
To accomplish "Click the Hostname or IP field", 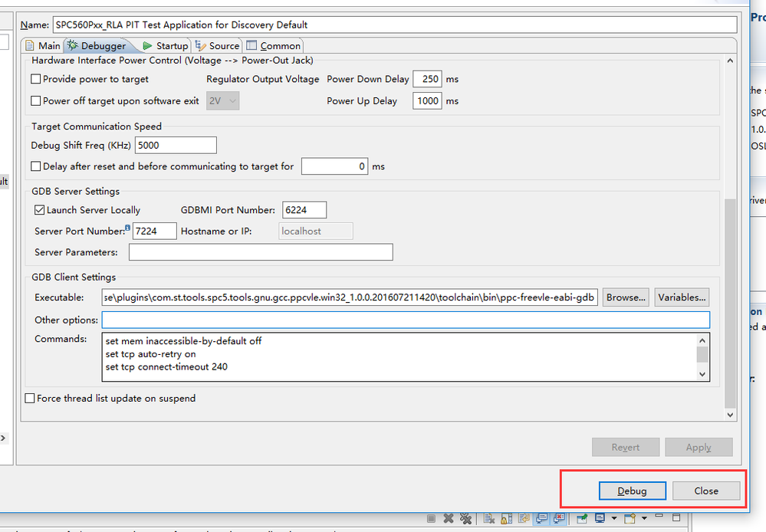I will coord(316,231).
